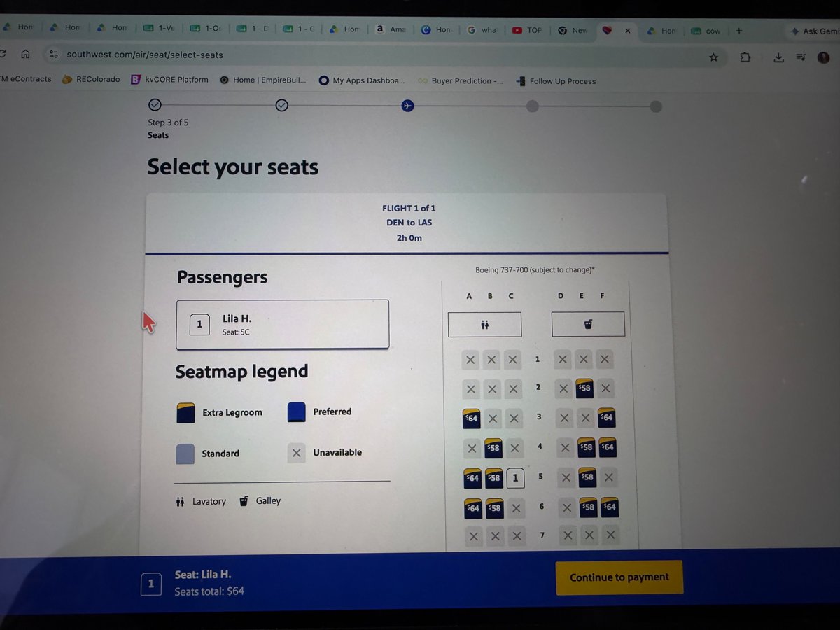Click the site information icon beside the URL
Viewport: 840px width, 630px height.
coord(53,54)
